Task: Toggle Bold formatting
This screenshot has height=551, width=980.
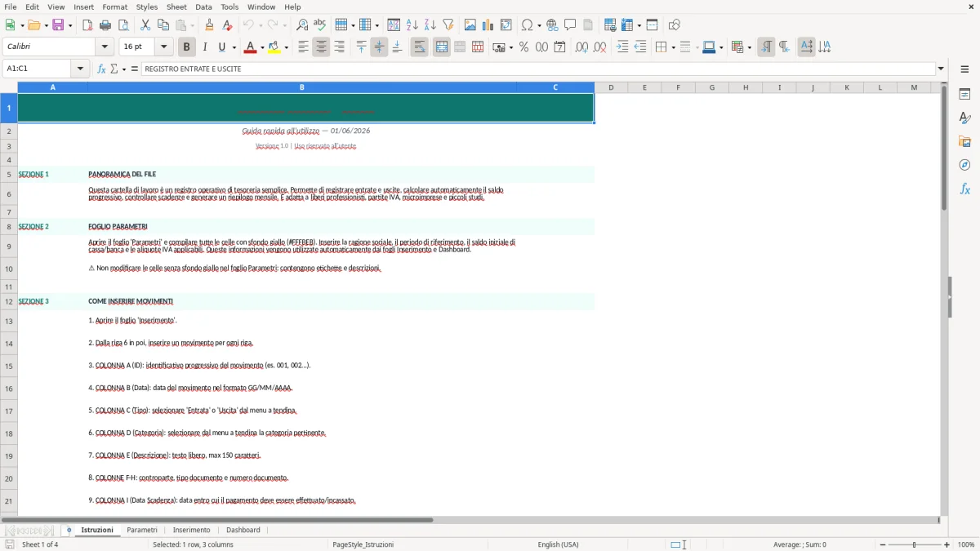Action: point(187,47)
